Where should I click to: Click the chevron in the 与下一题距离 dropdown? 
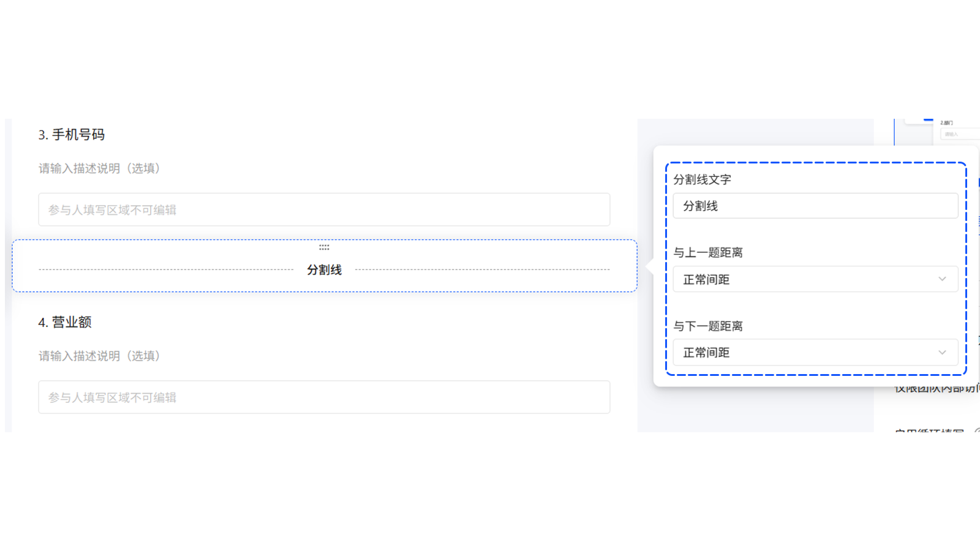pos(942,353)
